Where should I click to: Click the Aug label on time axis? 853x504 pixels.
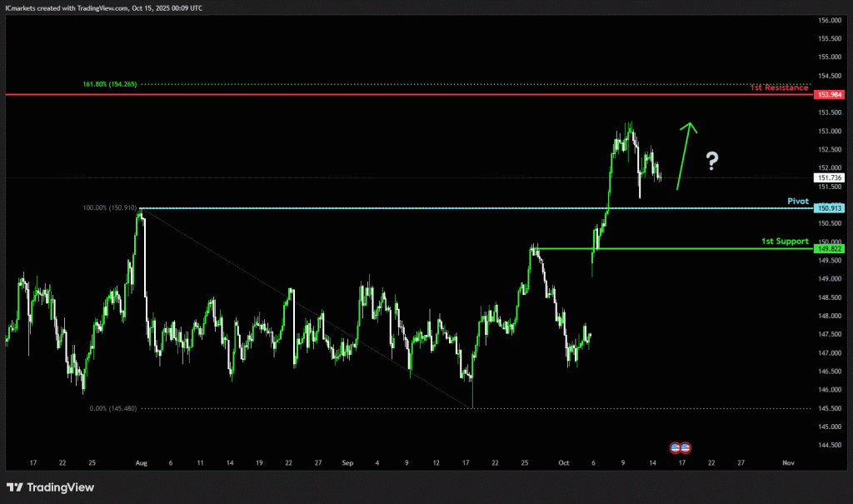point(140,462)
